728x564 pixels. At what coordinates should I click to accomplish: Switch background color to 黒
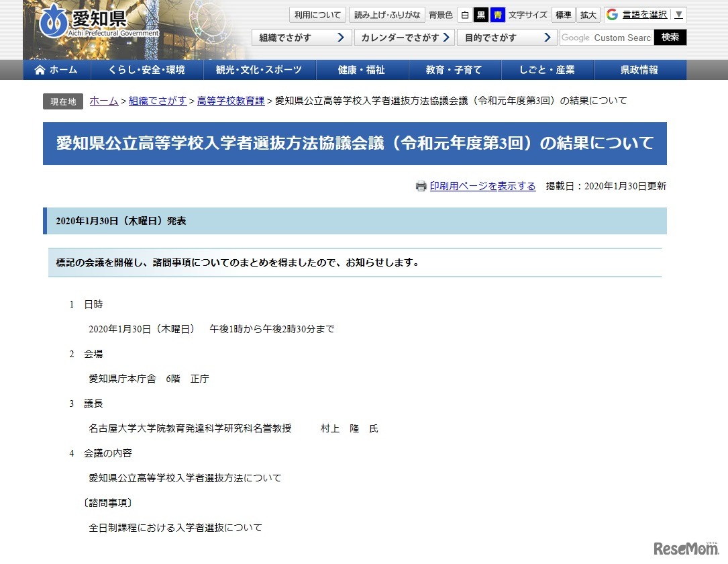pos(480,14)
